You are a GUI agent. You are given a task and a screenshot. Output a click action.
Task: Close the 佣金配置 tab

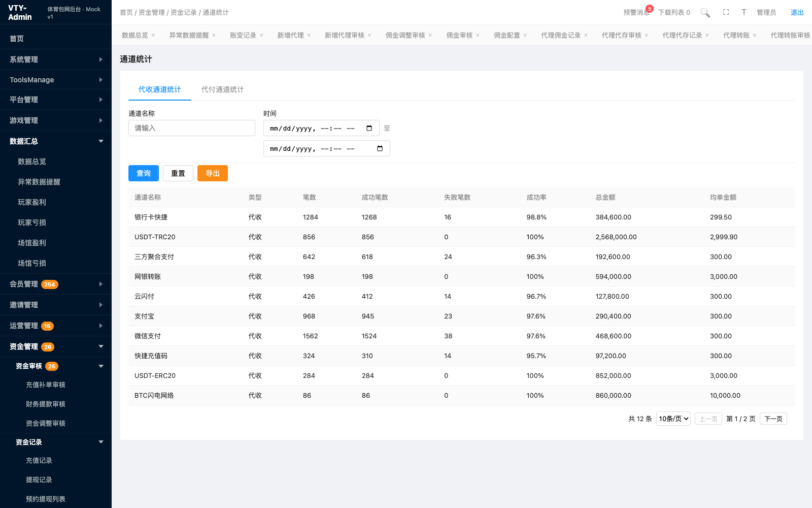click(x=525, y=36)
